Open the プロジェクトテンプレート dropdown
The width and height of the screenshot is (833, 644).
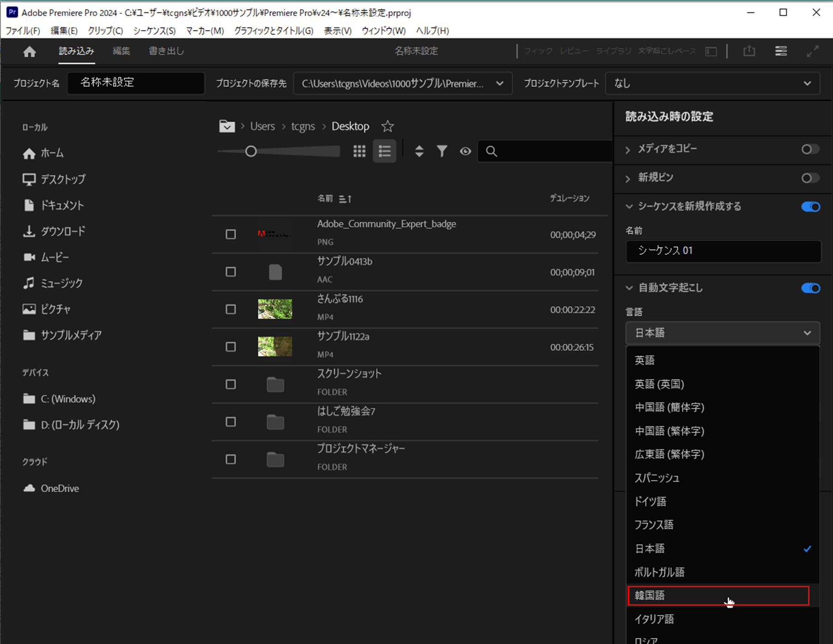pyautogui.click(x=713, y=83)
